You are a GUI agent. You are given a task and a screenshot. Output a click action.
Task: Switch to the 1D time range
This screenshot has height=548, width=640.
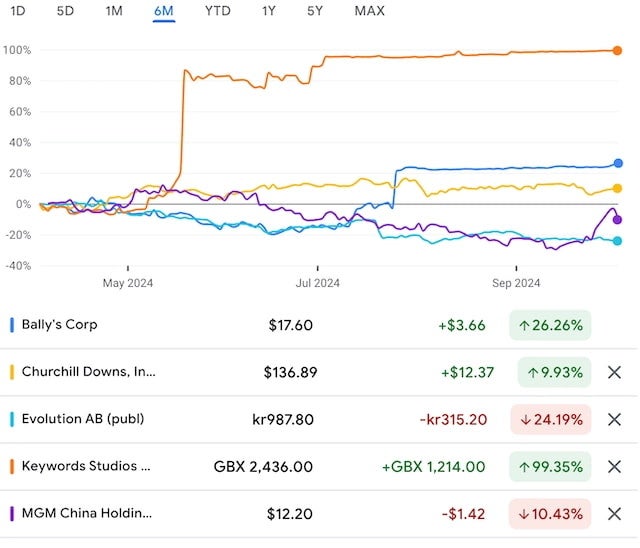pos(18,11)
